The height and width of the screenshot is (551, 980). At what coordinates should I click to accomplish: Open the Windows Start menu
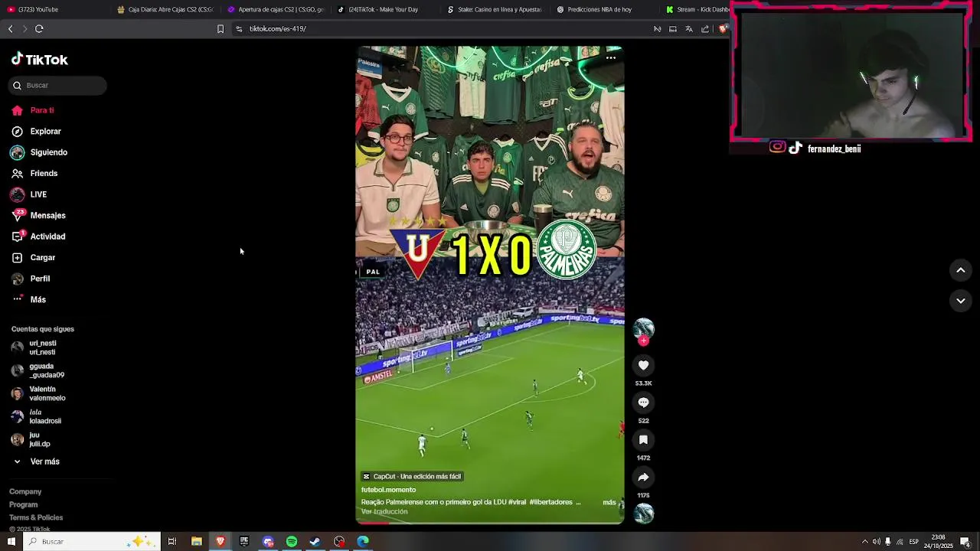pos(11,542)
